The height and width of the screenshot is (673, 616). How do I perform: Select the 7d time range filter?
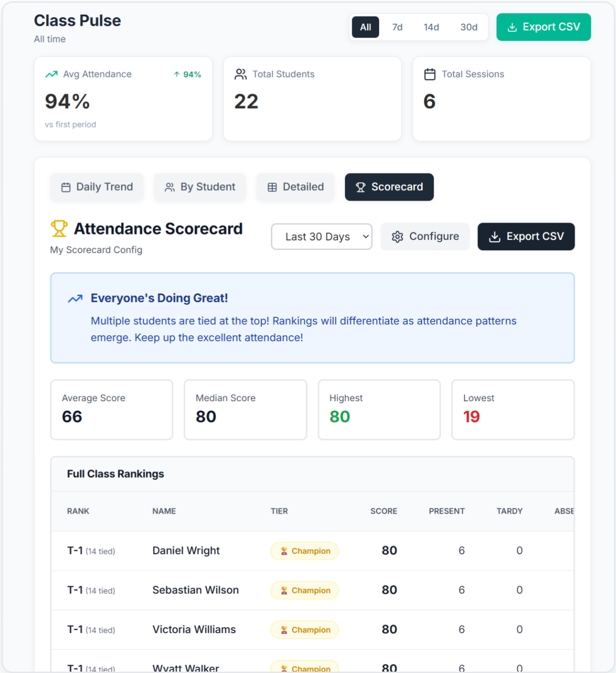[x=397, y=27]
